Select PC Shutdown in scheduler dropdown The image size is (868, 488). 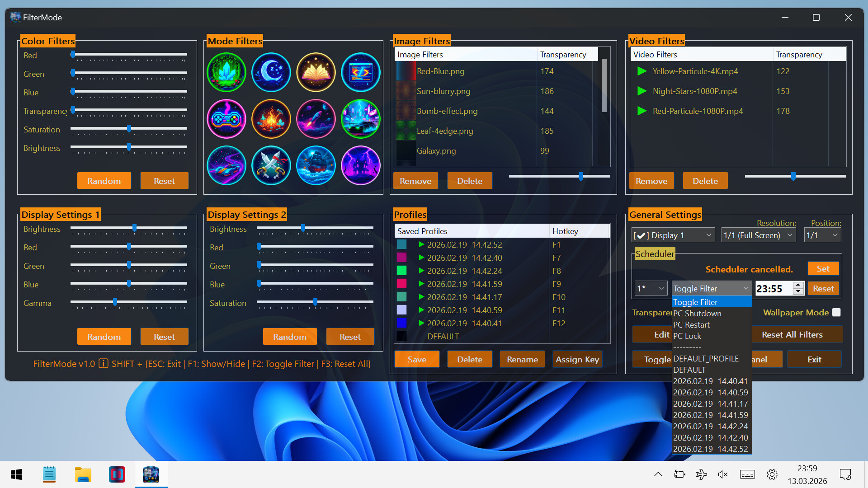[x=697, y=313]
